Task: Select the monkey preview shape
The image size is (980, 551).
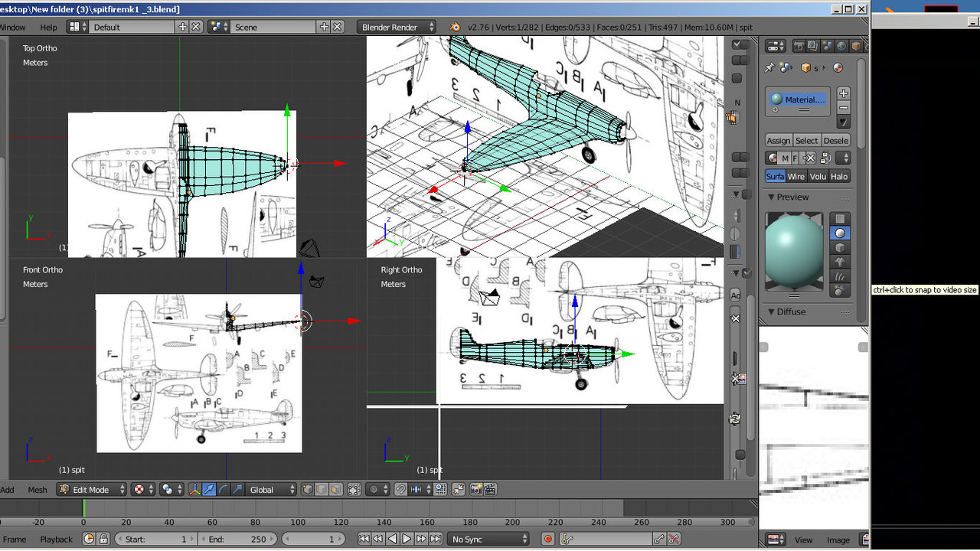Action: pyautogui.click(x=840, y=262)
